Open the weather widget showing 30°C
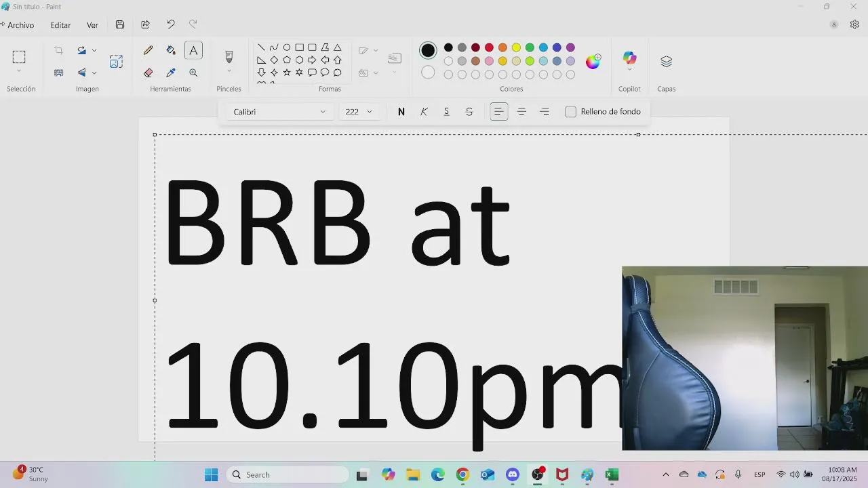This screenshot has width=868, height=488. (31, 474)
